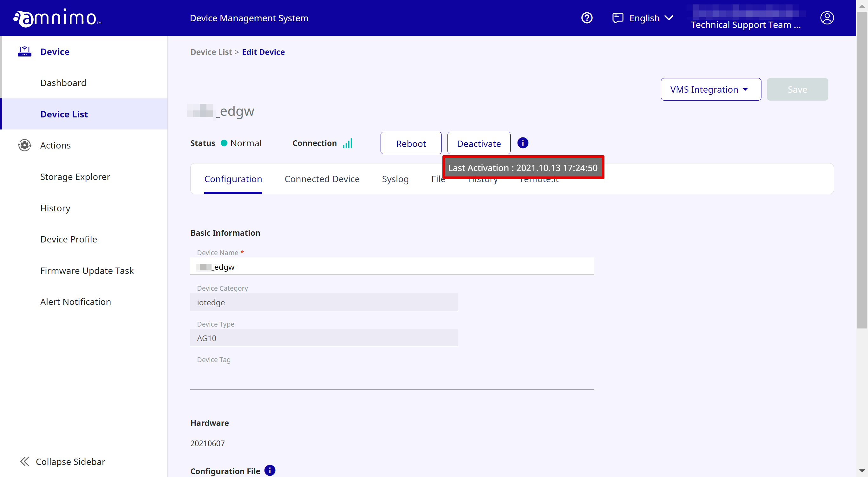Image resolution: width=868 pixels, height=477 pixels.
Task: Click the Actions gear icon
Action: (x=24, y=145)
